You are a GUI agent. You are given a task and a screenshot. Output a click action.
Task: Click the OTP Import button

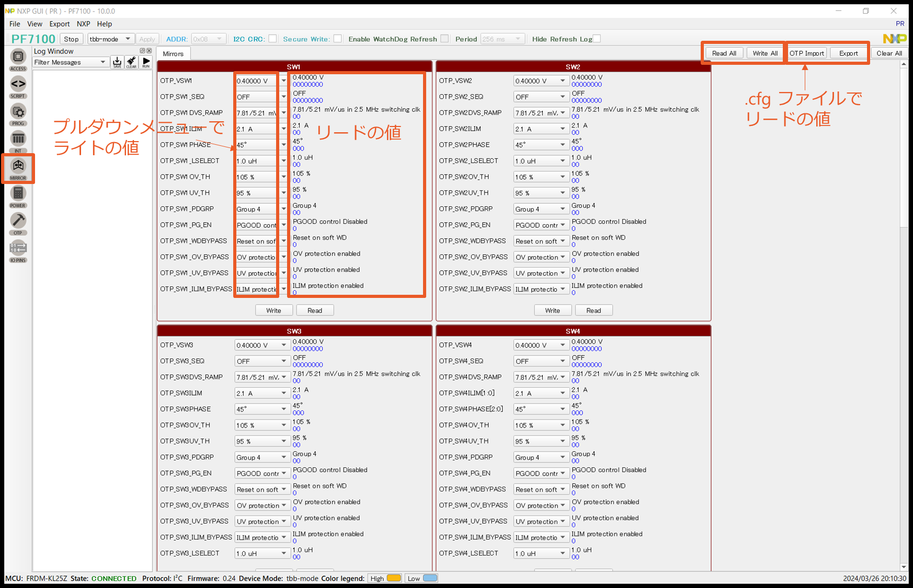(806, 53)
